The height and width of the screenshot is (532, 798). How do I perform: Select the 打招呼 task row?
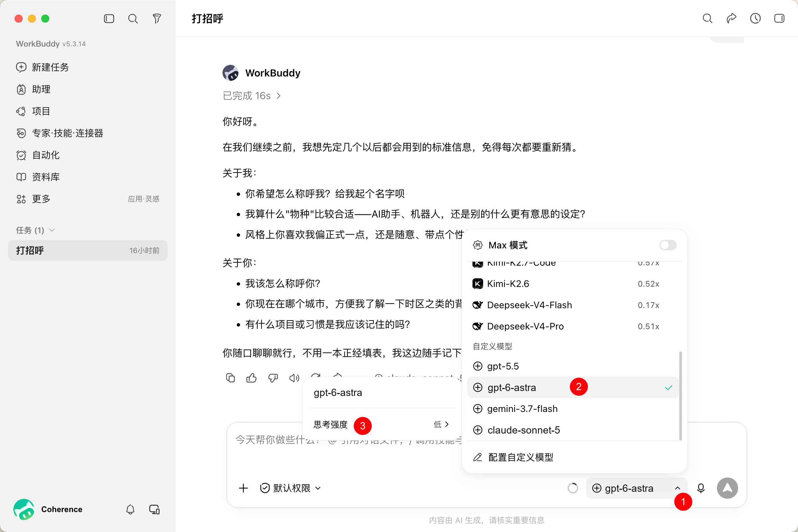tap(87, 250)
